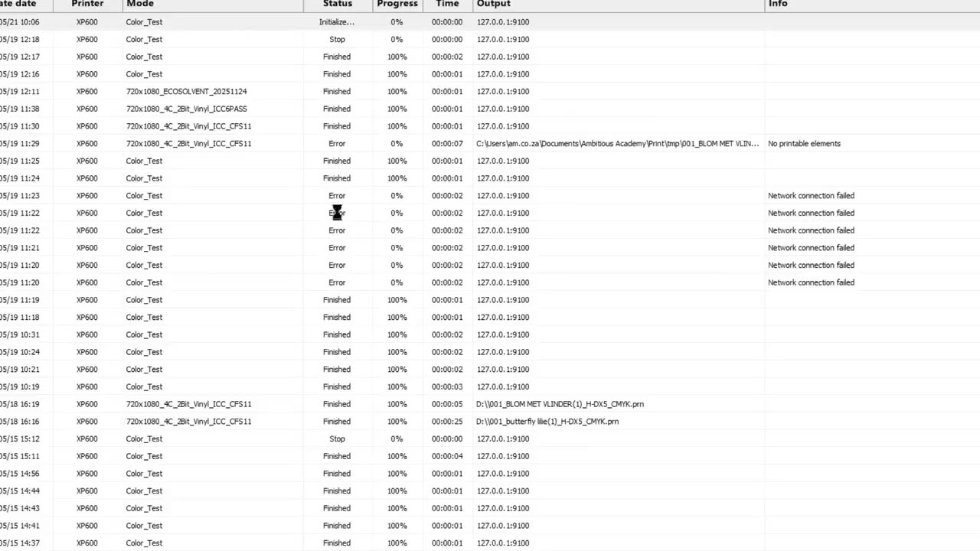
Task: Sort by the Progress column header
Action: tap(397, 5)
